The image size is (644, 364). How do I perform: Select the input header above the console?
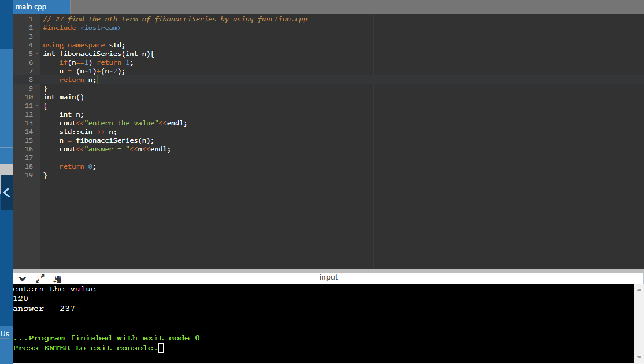coord(328,277)
